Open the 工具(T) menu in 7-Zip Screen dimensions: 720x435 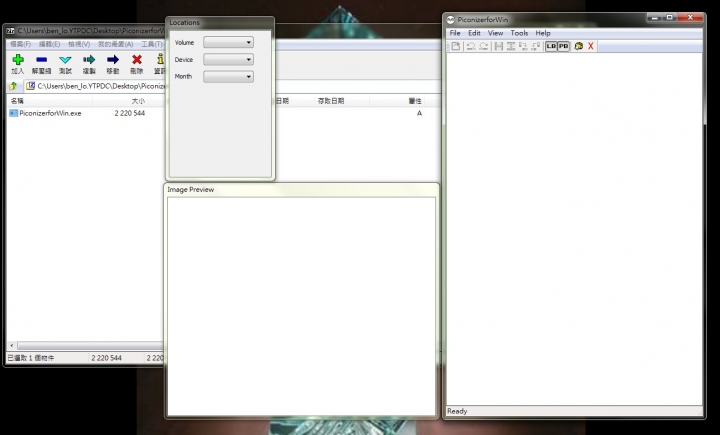[152, 44]
